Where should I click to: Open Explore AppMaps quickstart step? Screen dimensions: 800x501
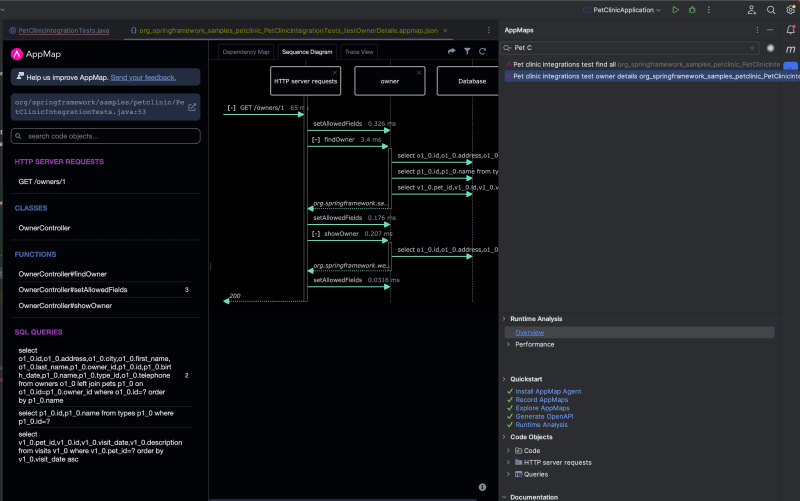[x=542, y=408]
